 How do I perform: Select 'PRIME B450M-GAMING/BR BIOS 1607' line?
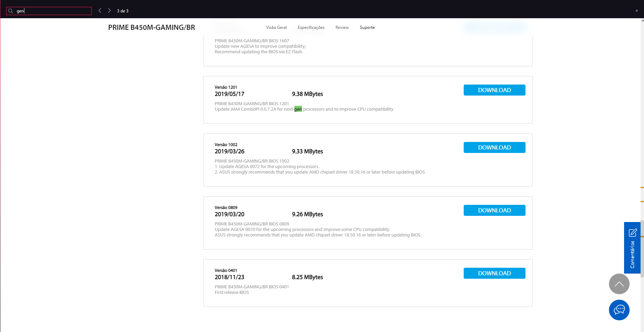tap(252, 41)
